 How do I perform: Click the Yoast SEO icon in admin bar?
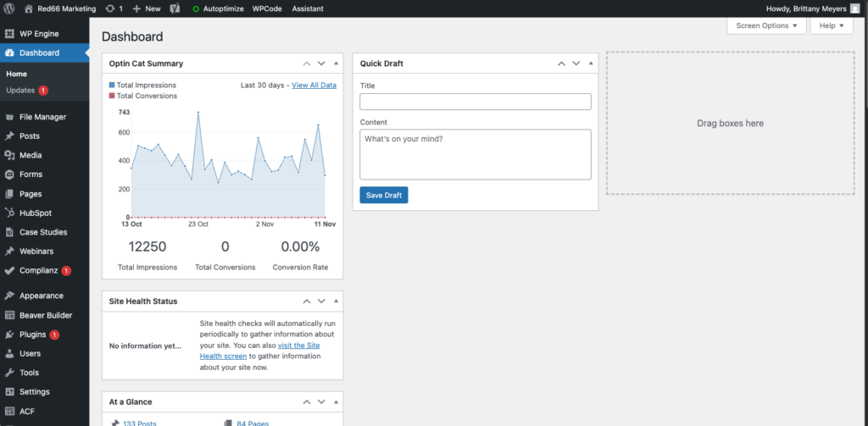point(174,8)
